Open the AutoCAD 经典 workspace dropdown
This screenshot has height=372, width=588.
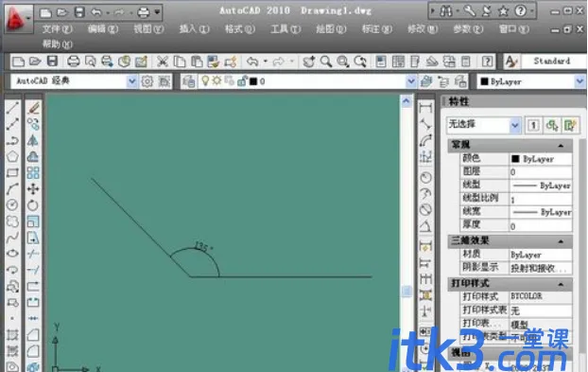tap(131, 80)
